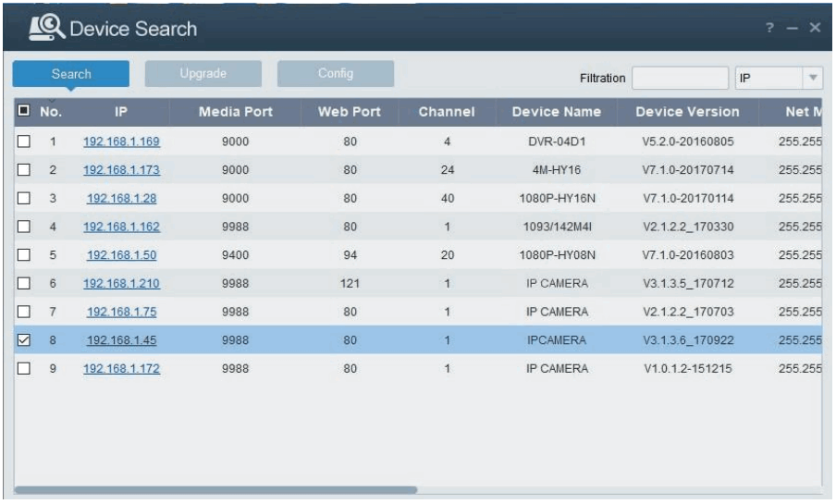Image resolution: width=836 pixels, height=504 pixels.
Task: Minimize the Device Search window
Action: click(792, 29)
